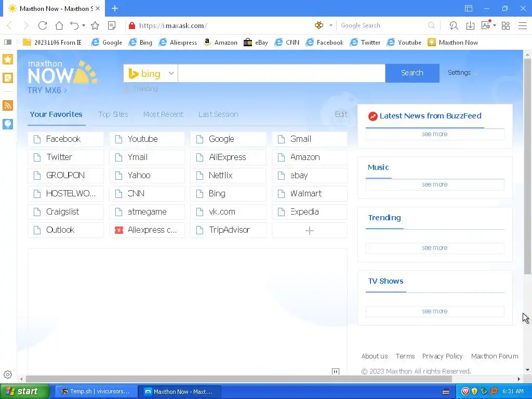Open the RSS feed sidebar icon
The height and width of the screenshot is (399, 532).
click(8, 105)
